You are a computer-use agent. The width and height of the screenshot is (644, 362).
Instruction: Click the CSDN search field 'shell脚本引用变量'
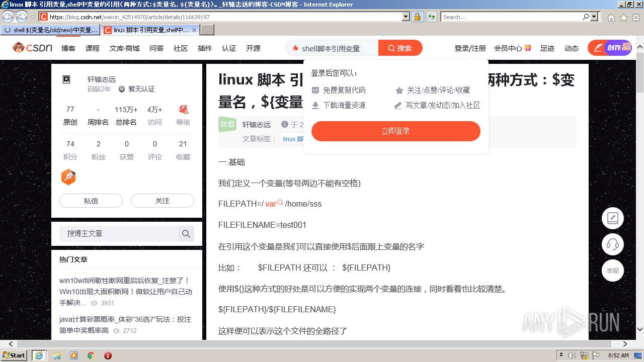[332, 48]
